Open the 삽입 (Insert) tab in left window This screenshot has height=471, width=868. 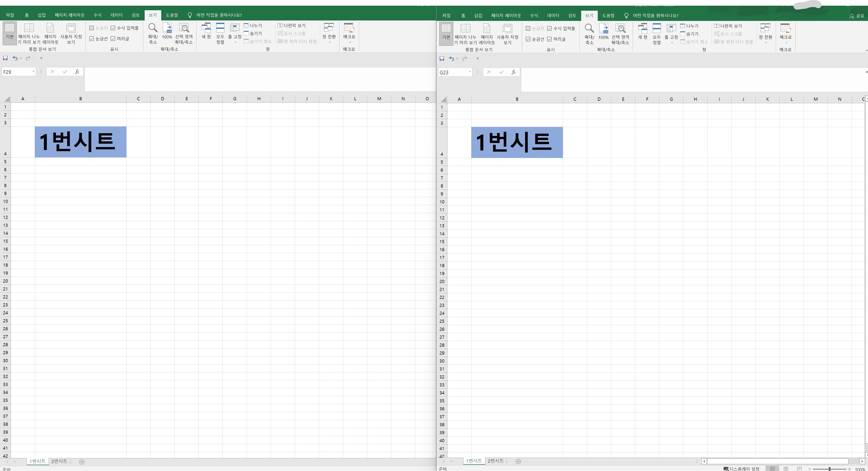tap(41, 15)
